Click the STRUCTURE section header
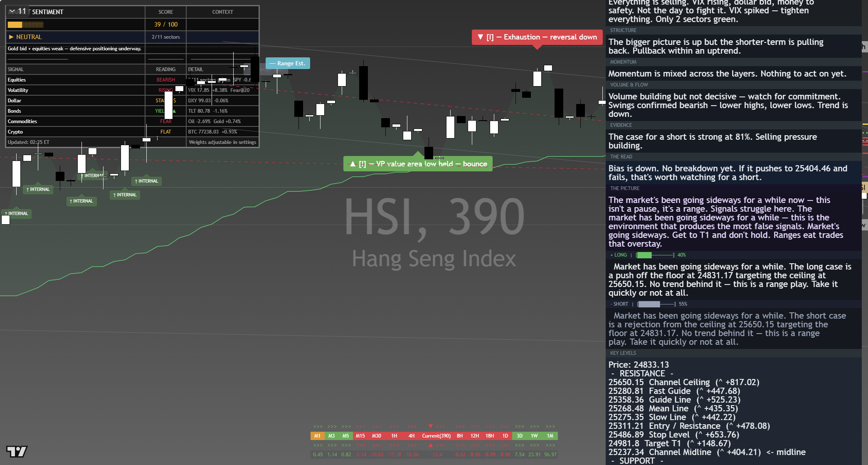The image size is (868, 465). click(623, 30)
